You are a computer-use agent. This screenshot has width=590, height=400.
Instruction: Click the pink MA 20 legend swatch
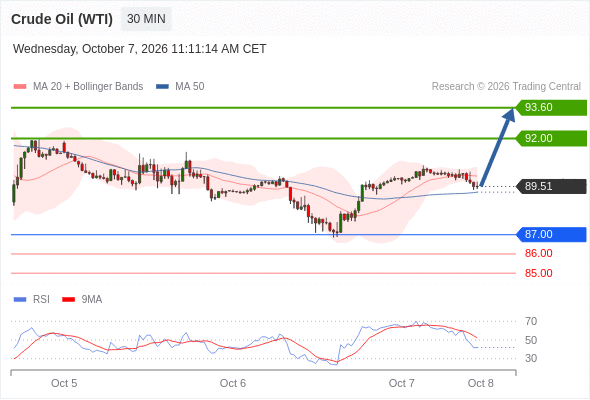pyautogui.click(x=20, y=87)
